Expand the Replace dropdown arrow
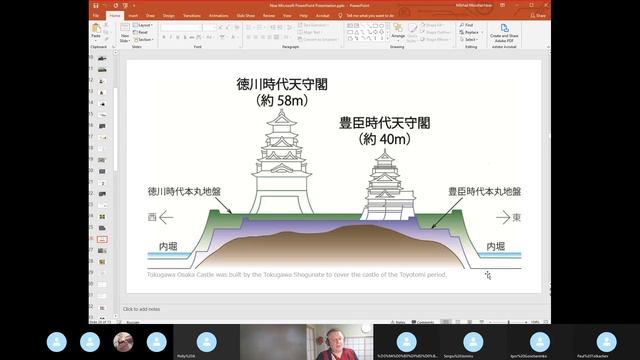 point(482,32)
